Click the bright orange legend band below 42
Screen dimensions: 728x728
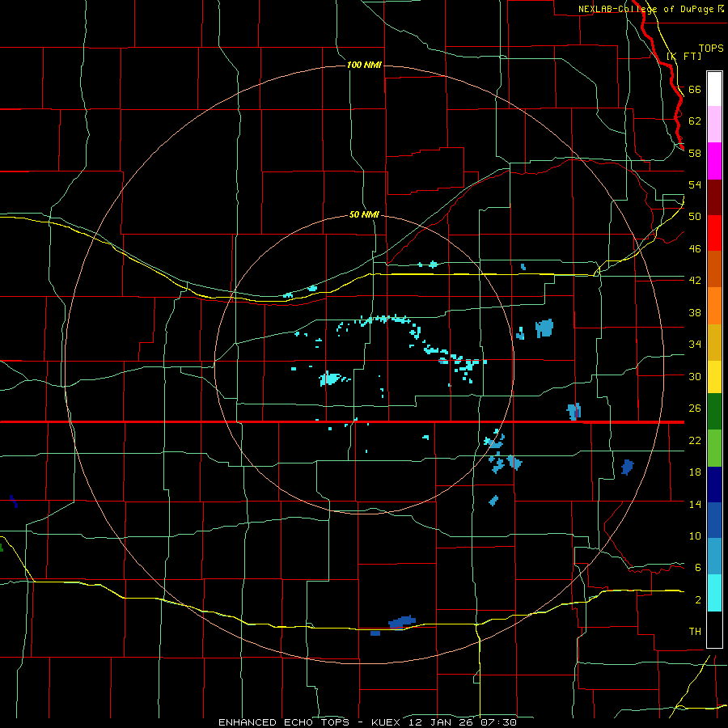pos(714,306)
